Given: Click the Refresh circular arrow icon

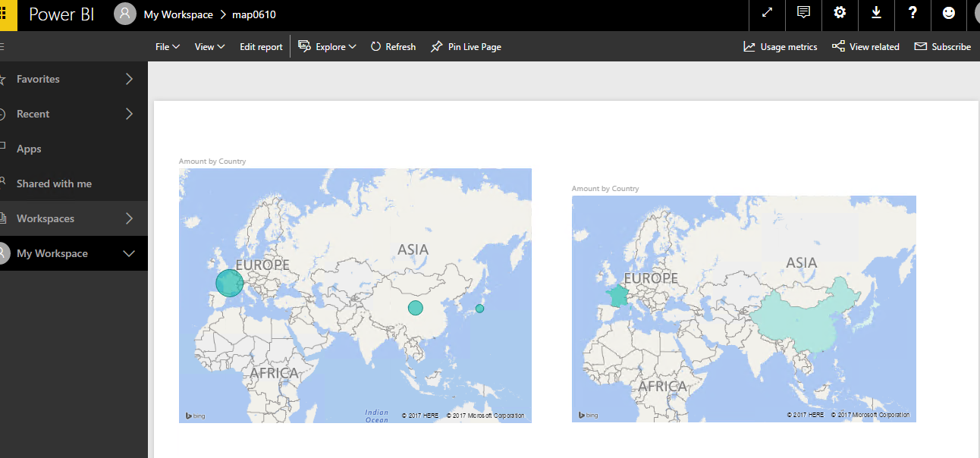Looking at the screenshot, I should [x=375, y=46].
